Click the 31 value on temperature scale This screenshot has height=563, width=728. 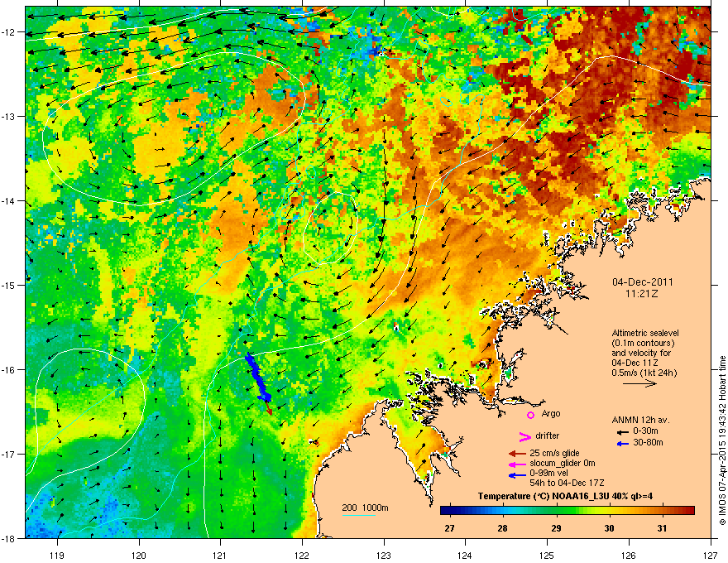click(x=662, y=528)
